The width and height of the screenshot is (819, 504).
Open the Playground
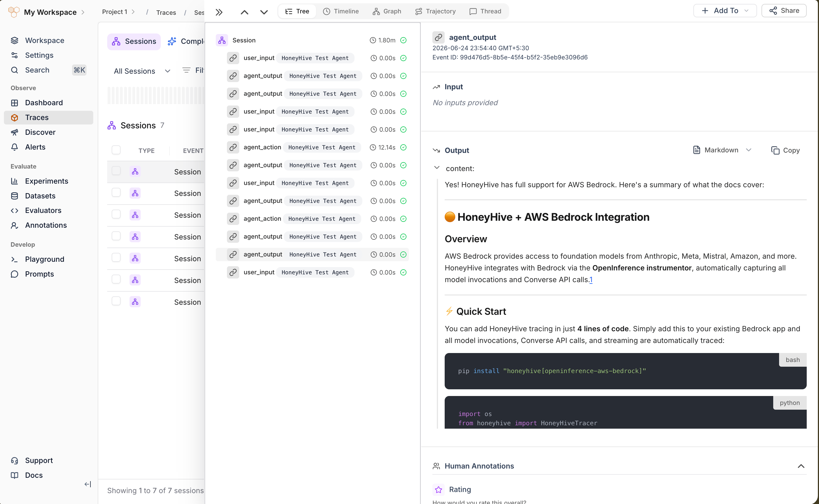point(44,259)
